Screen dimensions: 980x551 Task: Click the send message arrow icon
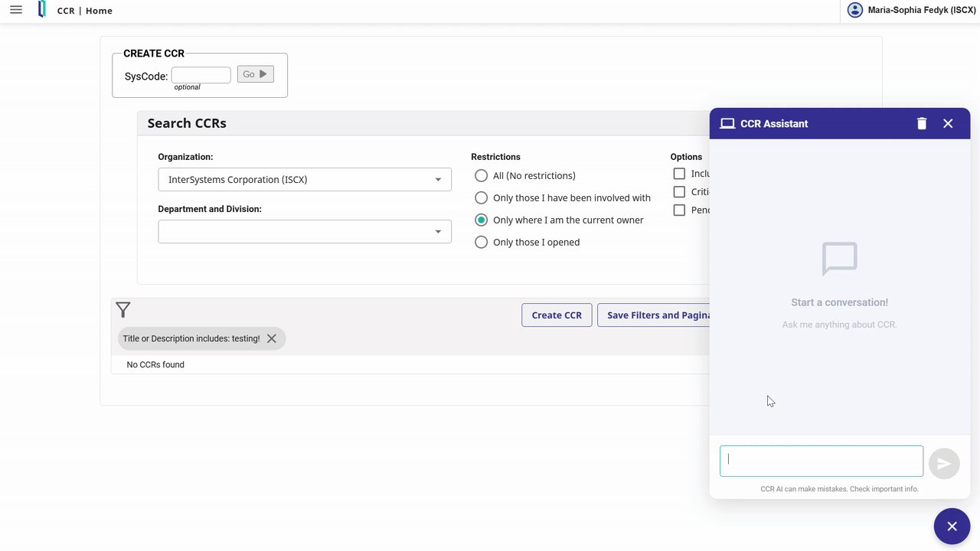coord(944,464)
